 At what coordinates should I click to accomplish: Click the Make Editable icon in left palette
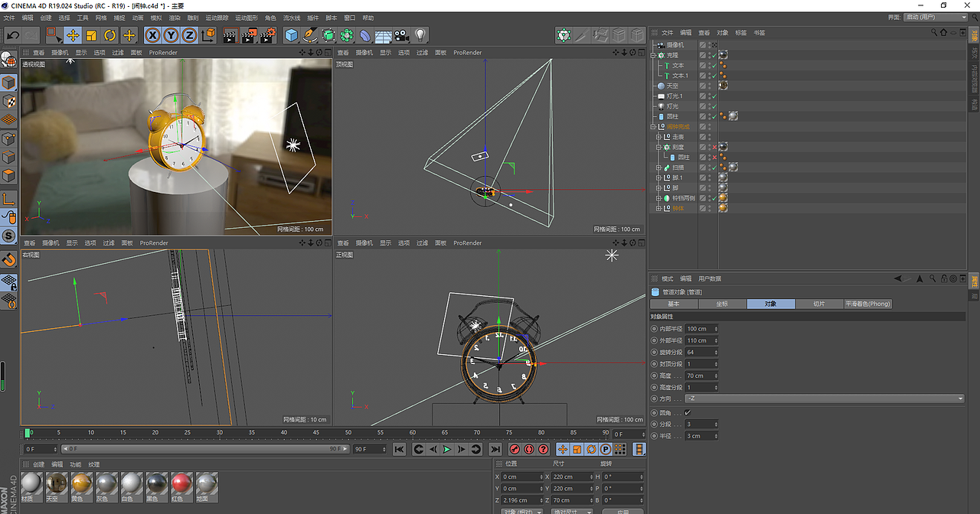click(8, 60)
